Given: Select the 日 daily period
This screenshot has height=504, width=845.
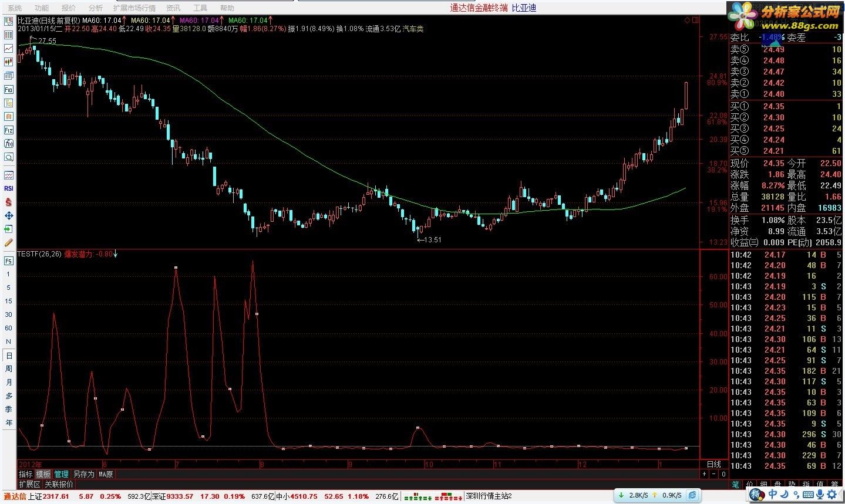Looking at the screenshot, I should 9,356.
